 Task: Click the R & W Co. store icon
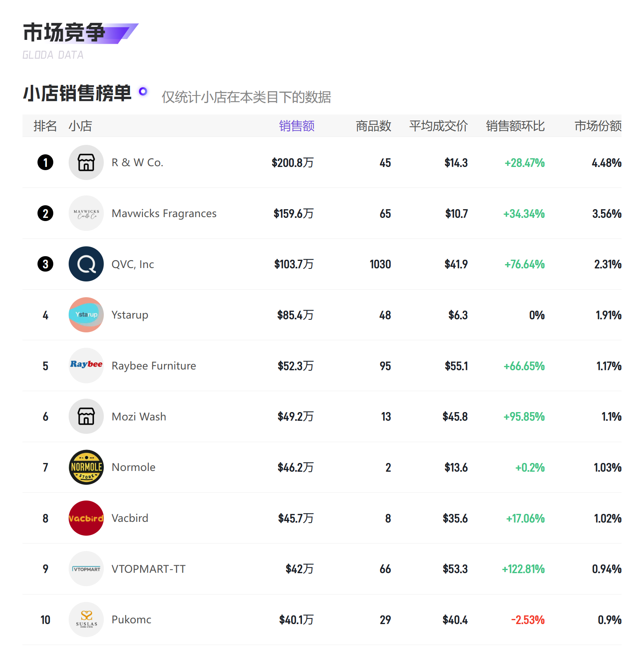coord(86,162)
